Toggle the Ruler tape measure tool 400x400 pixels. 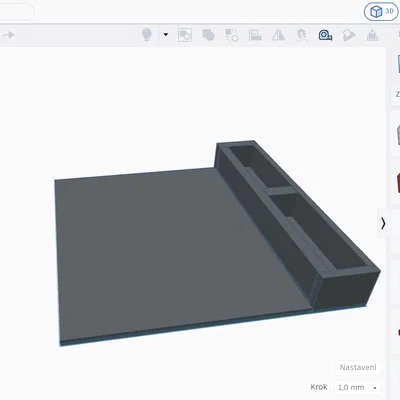tap(325, 35)
